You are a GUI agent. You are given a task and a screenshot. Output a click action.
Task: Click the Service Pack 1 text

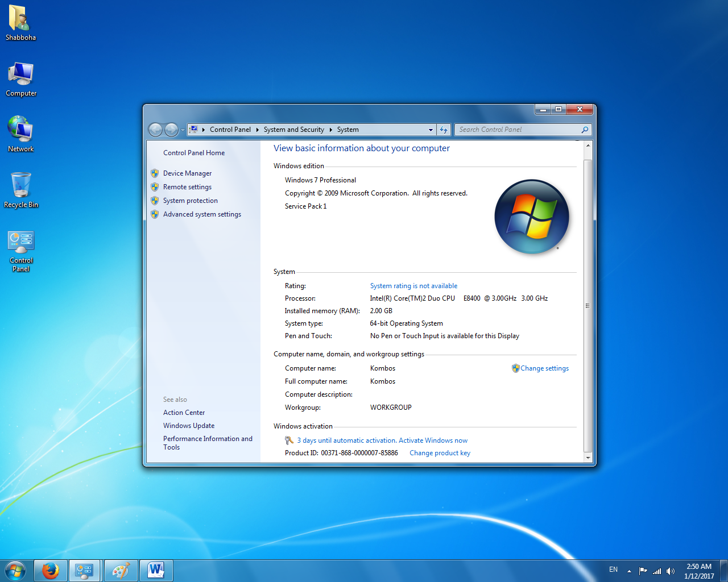click(306, 206)
